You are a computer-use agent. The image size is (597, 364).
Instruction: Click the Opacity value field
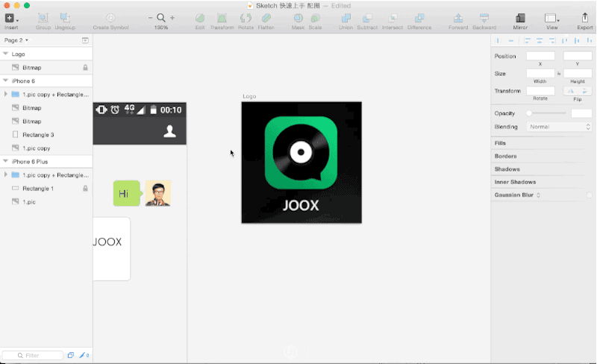point(581,113)
